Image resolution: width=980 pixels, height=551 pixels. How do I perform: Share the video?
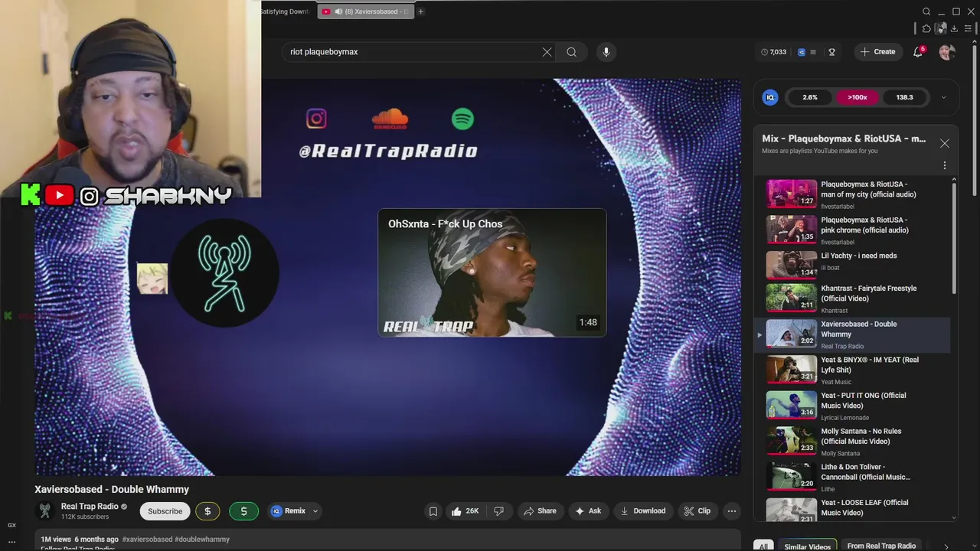pos(540,511)
